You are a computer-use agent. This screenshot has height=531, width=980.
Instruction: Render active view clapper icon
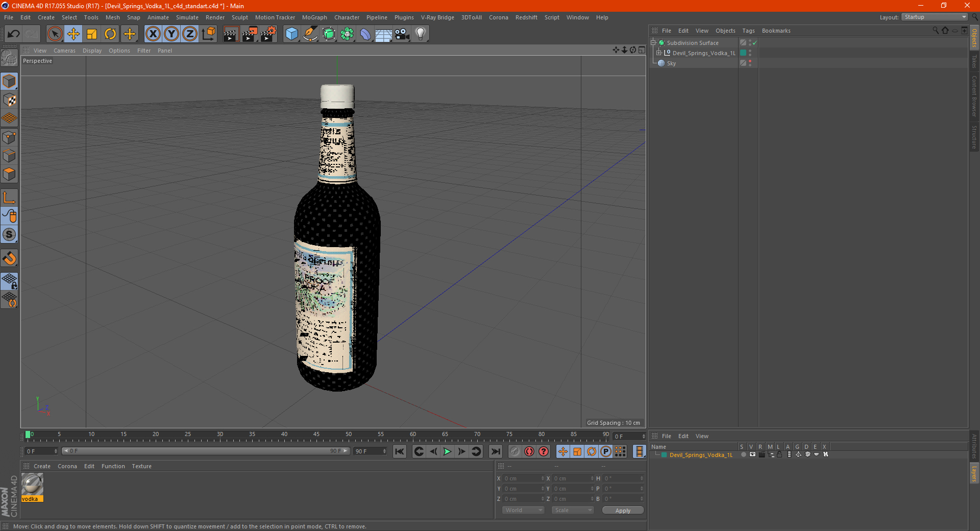point(231,34)
